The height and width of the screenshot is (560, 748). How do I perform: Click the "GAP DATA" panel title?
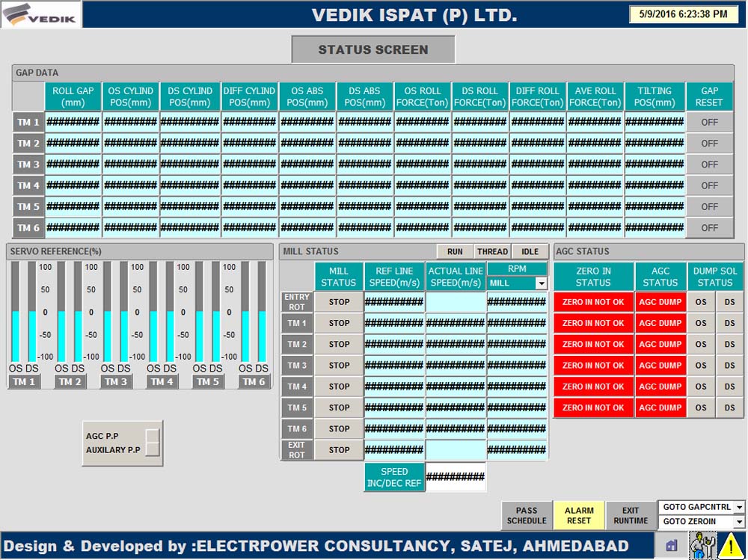click(x=37, y=73)
